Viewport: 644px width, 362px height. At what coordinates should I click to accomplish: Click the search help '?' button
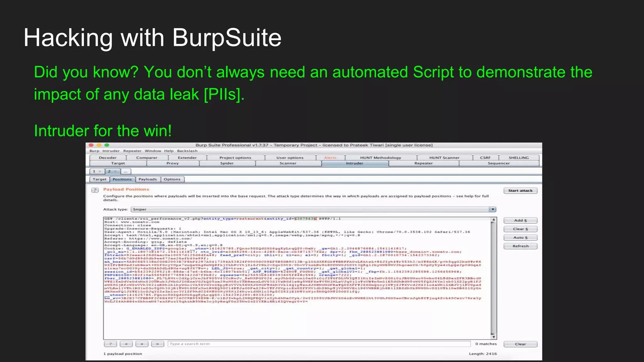coord(110,344)
